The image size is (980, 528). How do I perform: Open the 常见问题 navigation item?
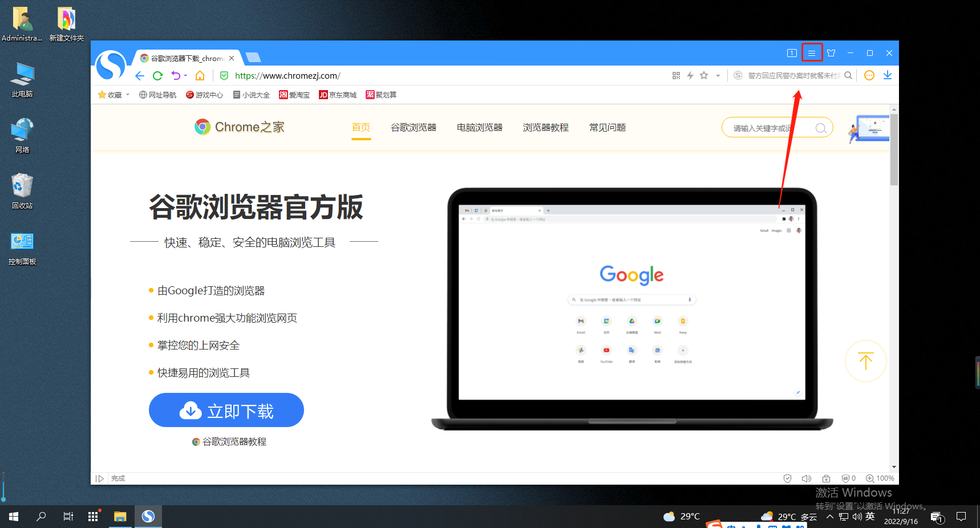coord(608,127)
